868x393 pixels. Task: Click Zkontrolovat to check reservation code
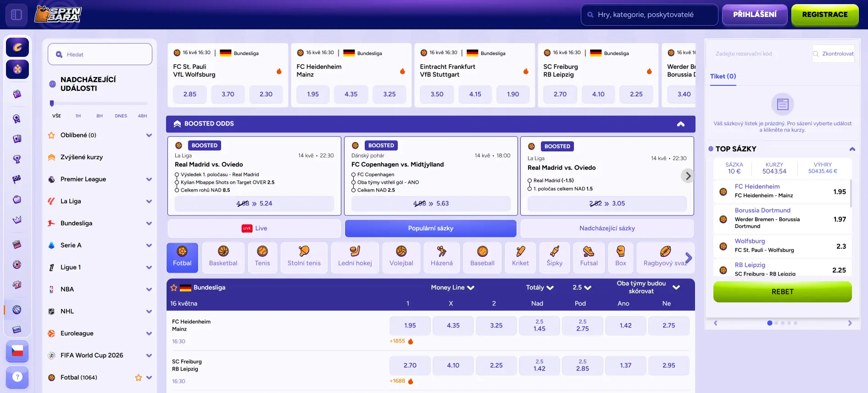pos(833,54)
